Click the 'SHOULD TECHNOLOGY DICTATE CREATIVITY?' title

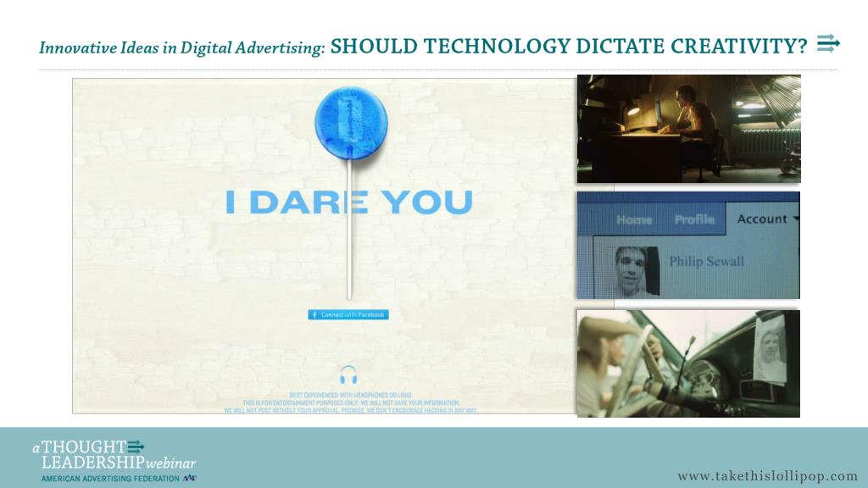pos(569,46)
